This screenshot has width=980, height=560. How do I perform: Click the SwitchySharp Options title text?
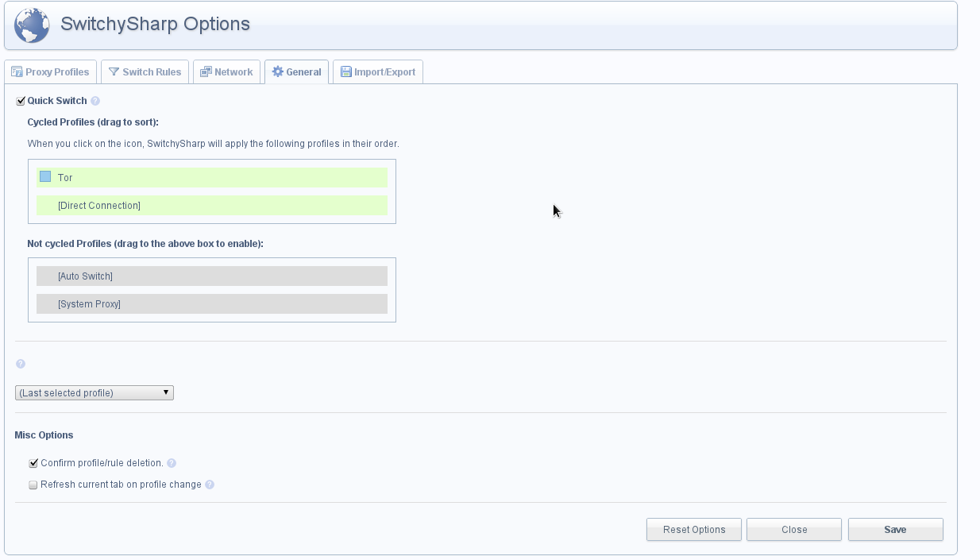pyautogui.click(x=156, y=24)
